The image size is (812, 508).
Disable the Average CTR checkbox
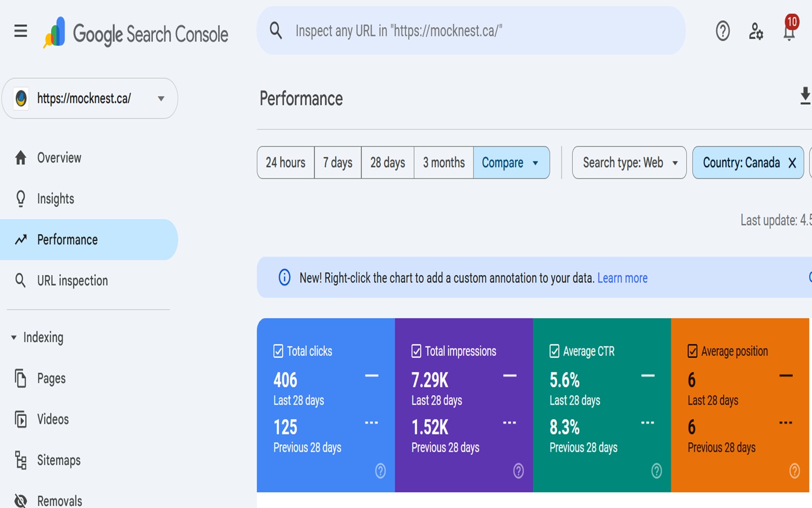(x=553, y=351)
